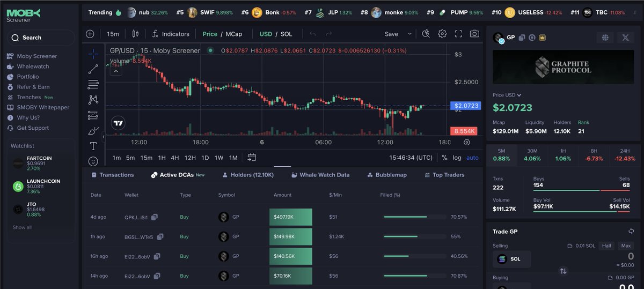The height and width of the screenshot is (289, 644).
Task: Toggle log scale on chart
Action: tap(457, 158)
